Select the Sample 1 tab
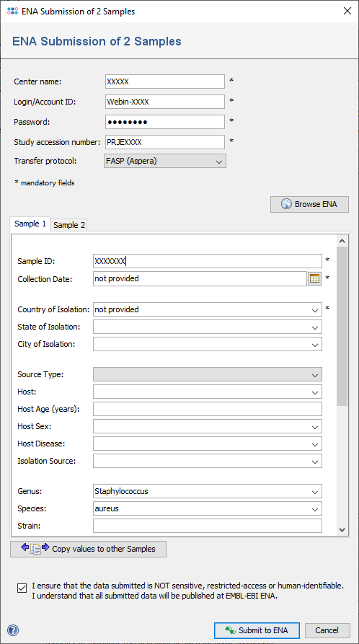The height and width of the screenshot is (644, 359). (x=30, y=224)
